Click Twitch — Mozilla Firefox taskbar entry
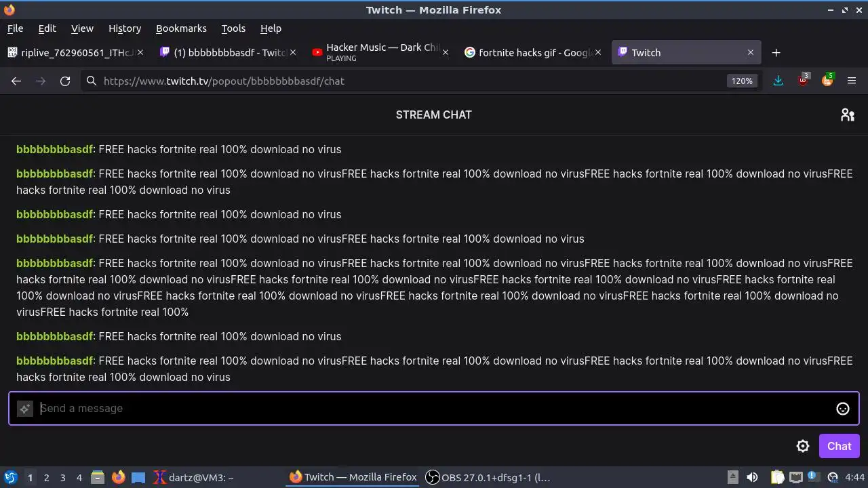Image resolution: width=868 pixels, height=488 pixels. point(353,477)
